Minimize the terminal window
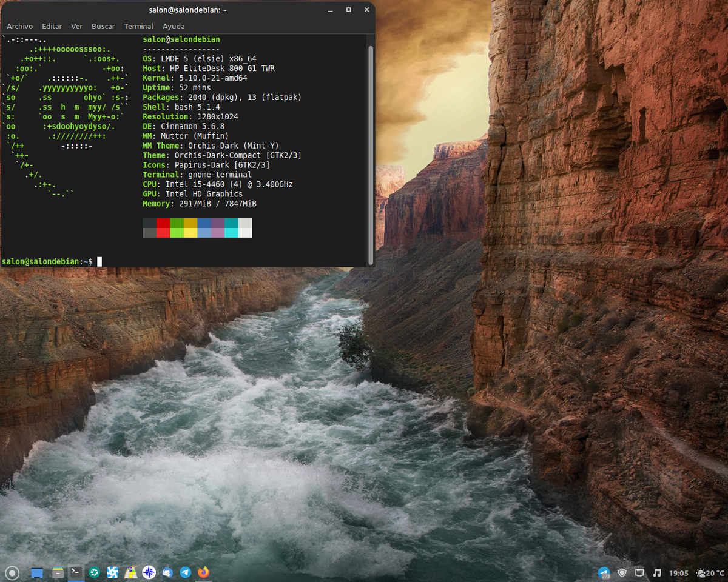 pos(331,10)
